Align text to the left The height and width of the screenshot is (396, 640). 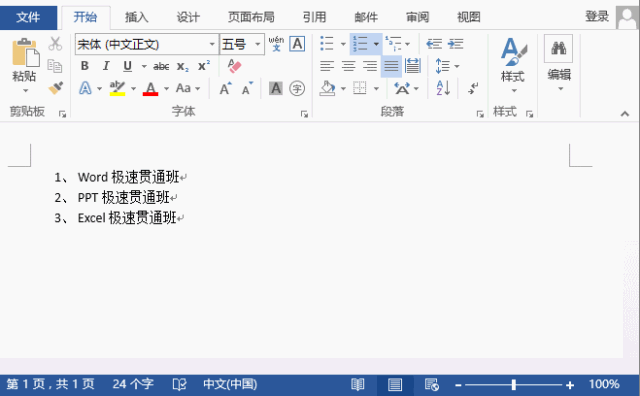[x=327, y=66]
